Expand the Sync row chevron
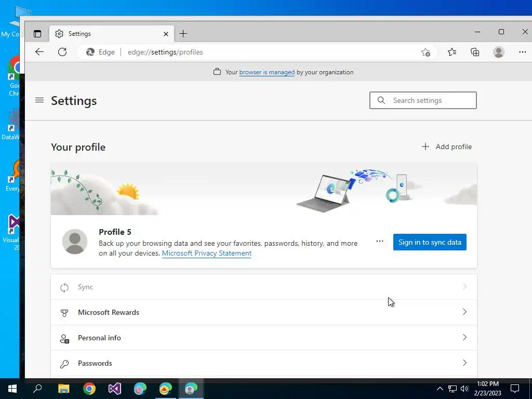This screenshot has width=532, height=399. [x=465, y=287]
